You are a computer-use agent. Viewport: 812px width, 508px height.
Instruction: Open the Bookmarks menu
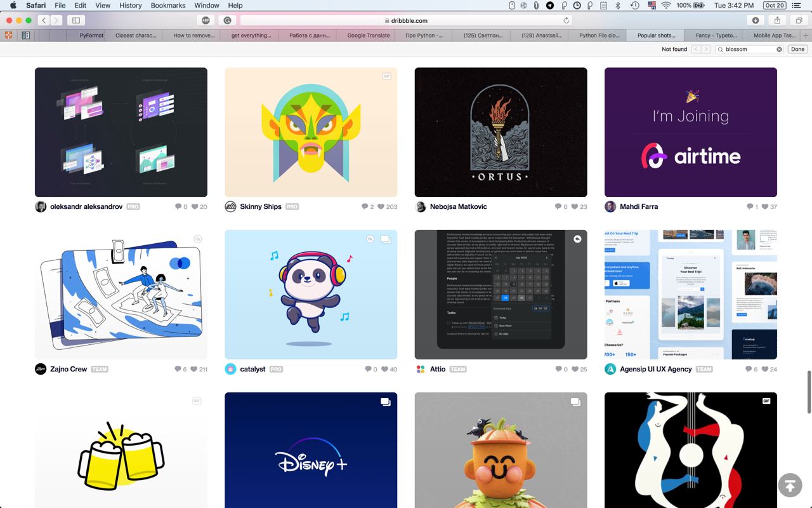[168, 5]
